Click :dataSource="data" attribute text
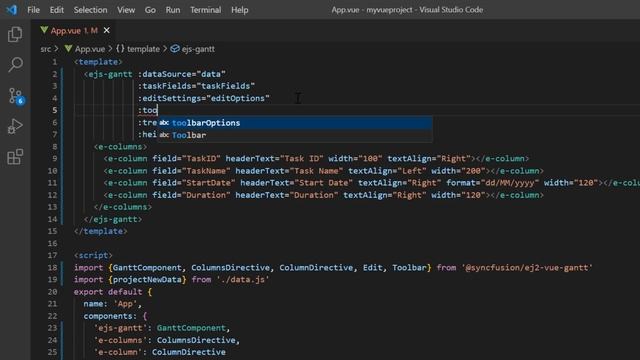The height and width of the screenshot is (360, 640). point(182,74)
